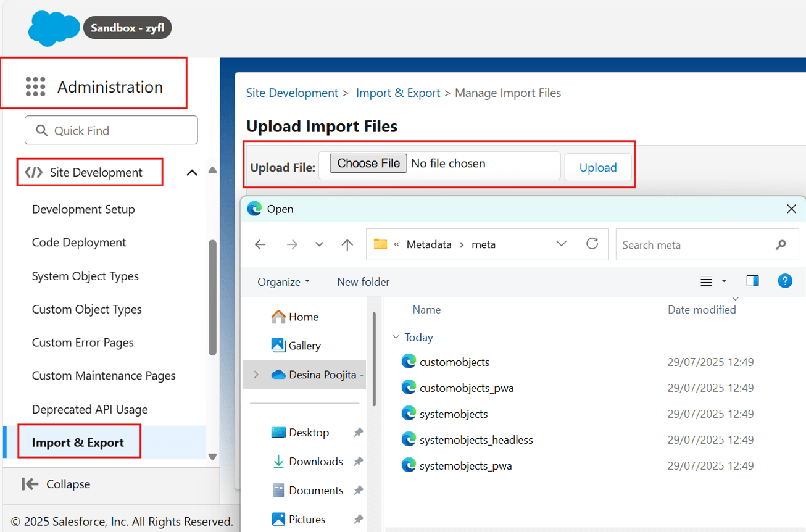Click the Site Development code brackets icon

(x=33, y=172)
